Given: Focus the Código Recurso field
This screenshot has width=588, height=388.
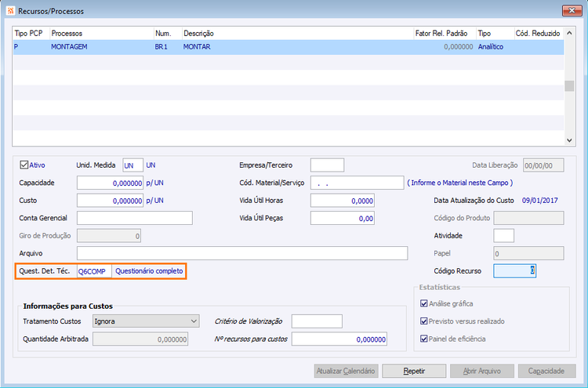Looking at the screenshot, I should 514,270.
